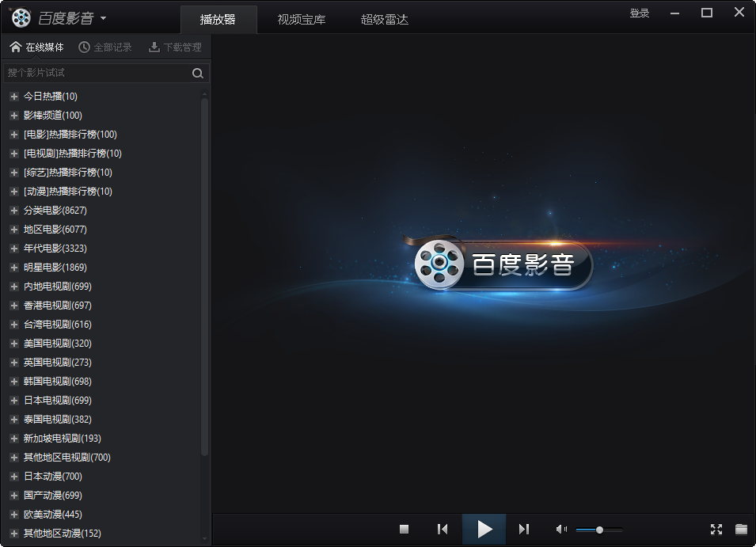This screenshot has width=756, height=547.
Task: Expand 地区电影(6077) with its plus icon
Action: click(x=14, y=230)
